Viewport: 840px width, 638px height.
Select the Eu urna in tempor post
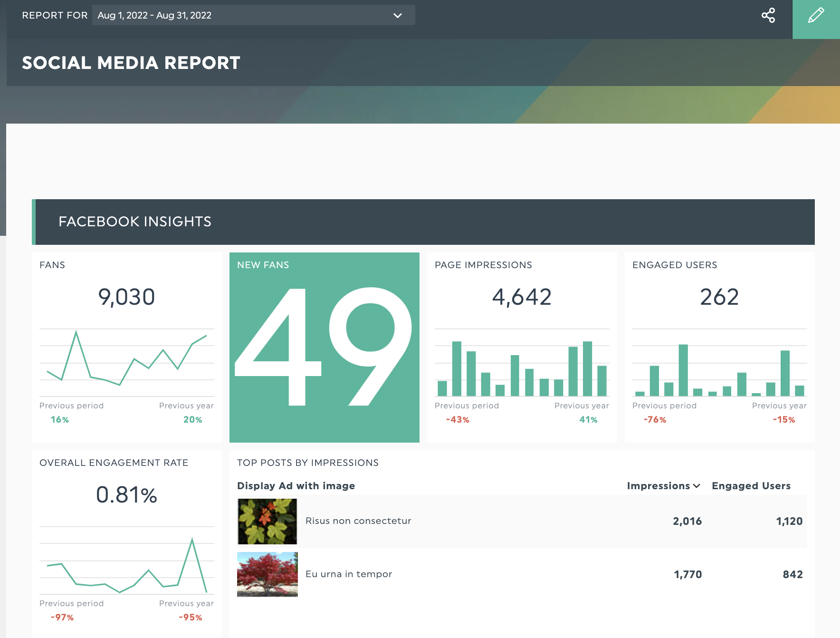coord(349,574)
